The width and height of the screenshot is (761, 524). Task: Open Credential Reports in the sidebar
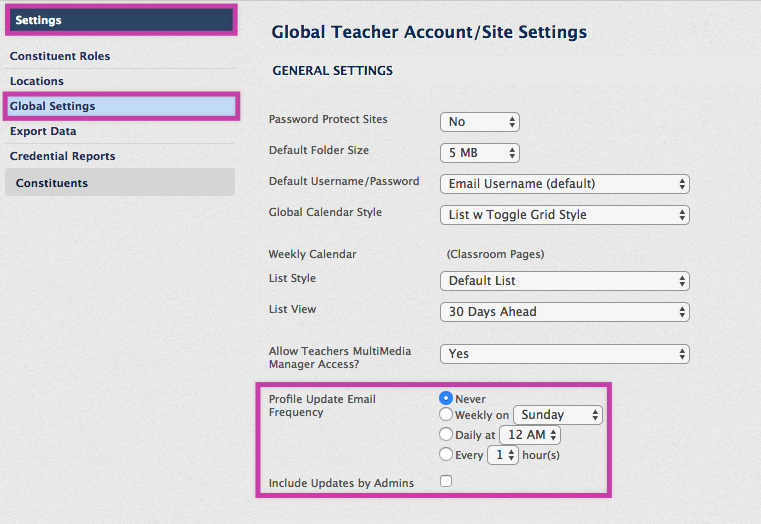click(63, 156)
